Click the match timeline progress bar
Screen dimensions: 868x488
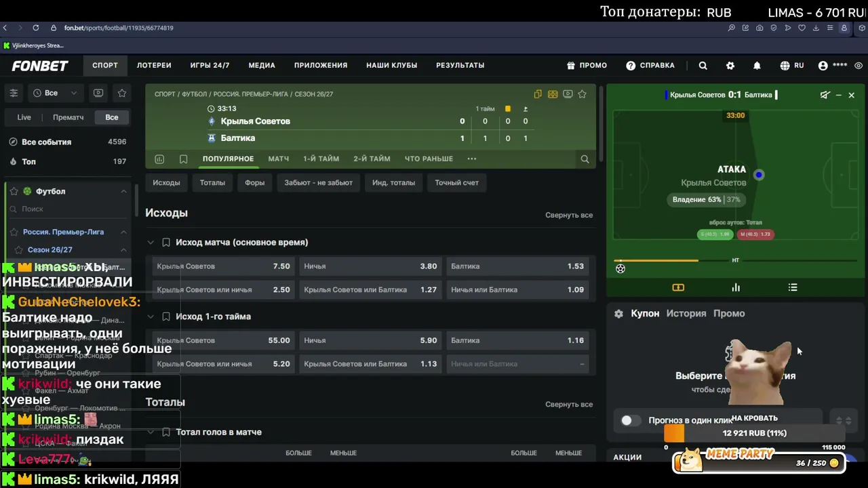736,260
